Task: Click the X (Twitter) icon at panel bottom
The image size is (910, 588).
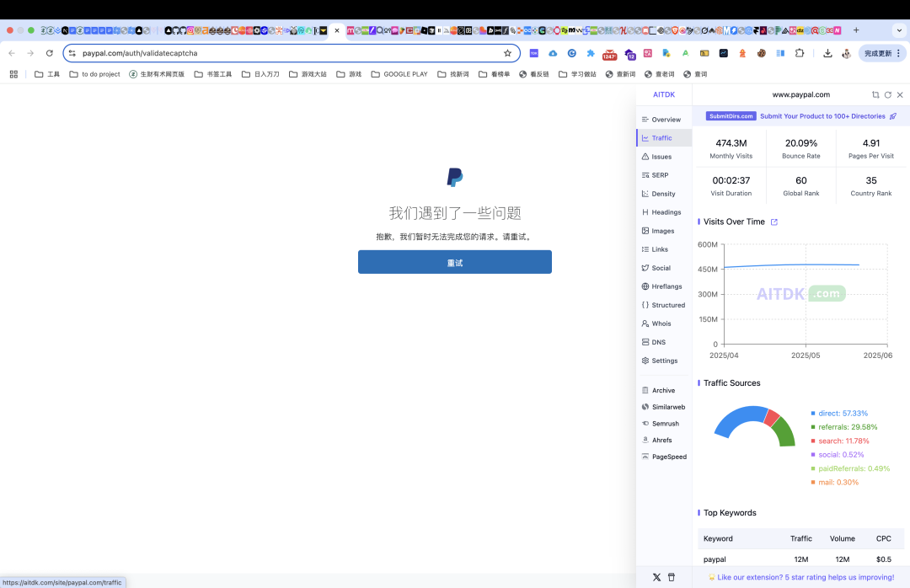Action: pos(656,578)
